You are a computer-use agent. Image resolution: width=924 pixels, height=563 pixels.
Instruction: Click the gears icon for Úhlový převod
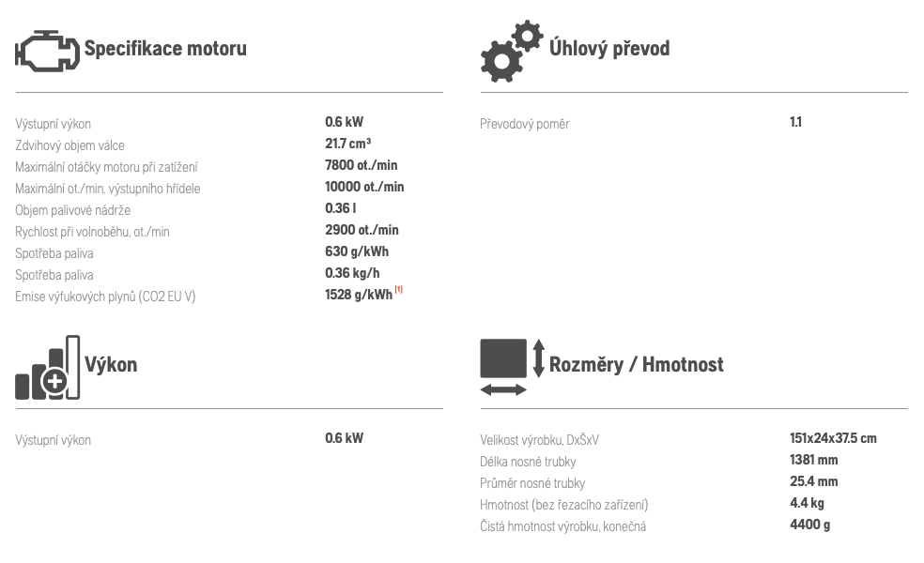coord(512,51)
